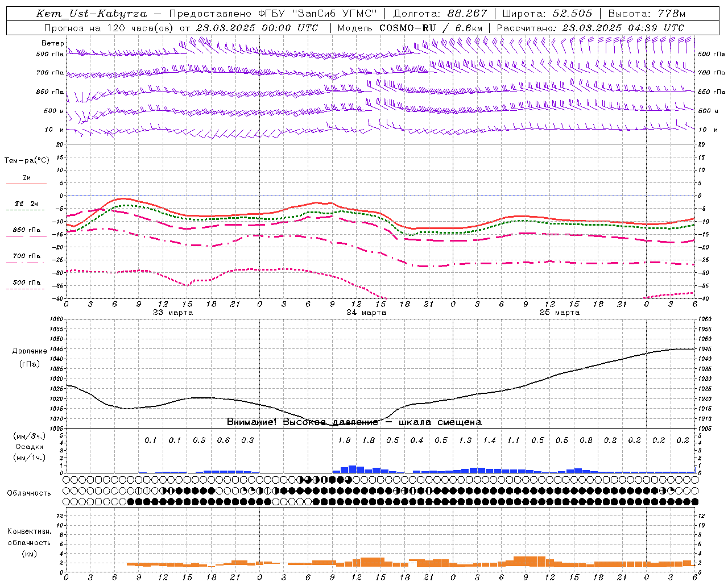Click the 0.6 three-hour precipitation value

[x=224, y=440]
